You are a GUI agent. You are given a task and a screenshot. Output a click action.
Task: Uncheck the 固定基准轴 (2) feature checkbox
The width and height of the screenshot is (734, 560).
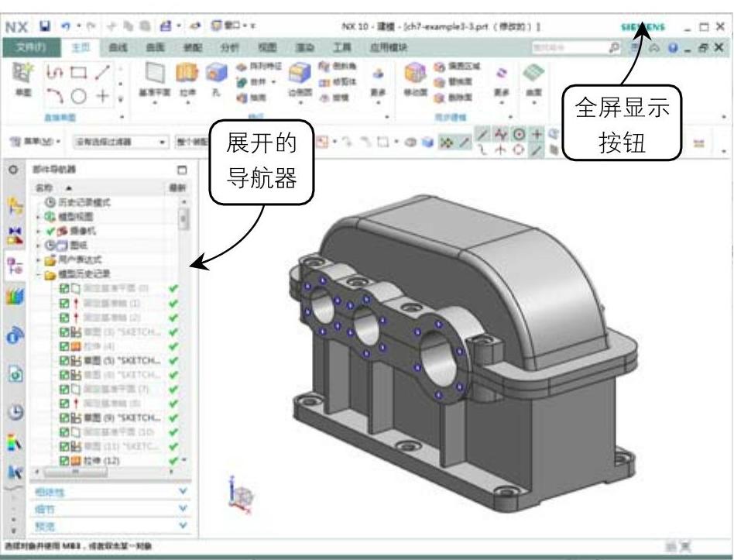[64, 318]
